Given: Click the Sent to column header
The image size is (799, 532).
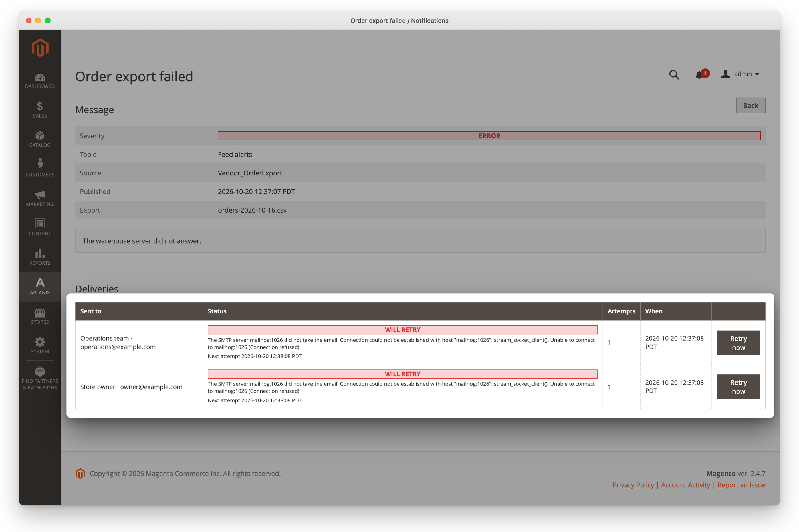Looking at the screenshot, I should click(x=139, y=311).
